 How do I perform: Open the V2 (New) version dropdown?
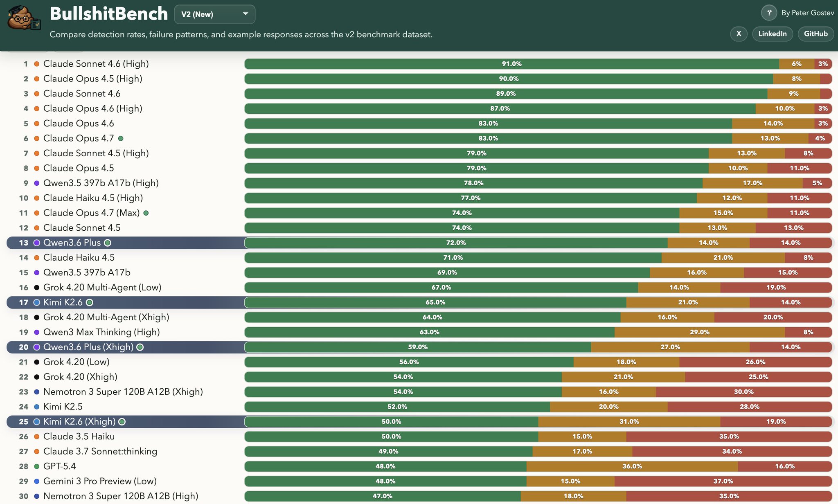click(215, 14)
